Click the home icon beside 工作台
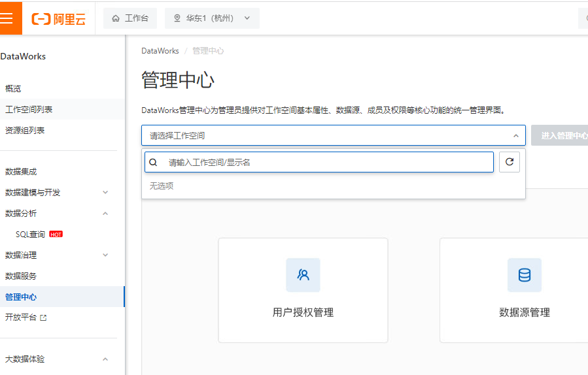Image resolution: width=588 pixels, height=375 pixels. tap(116, 18)
